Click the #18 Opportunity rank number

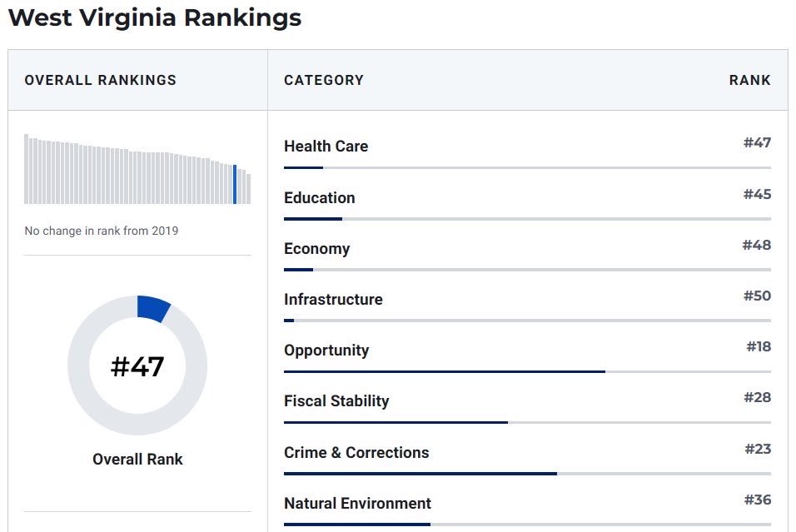coord(759,346)
